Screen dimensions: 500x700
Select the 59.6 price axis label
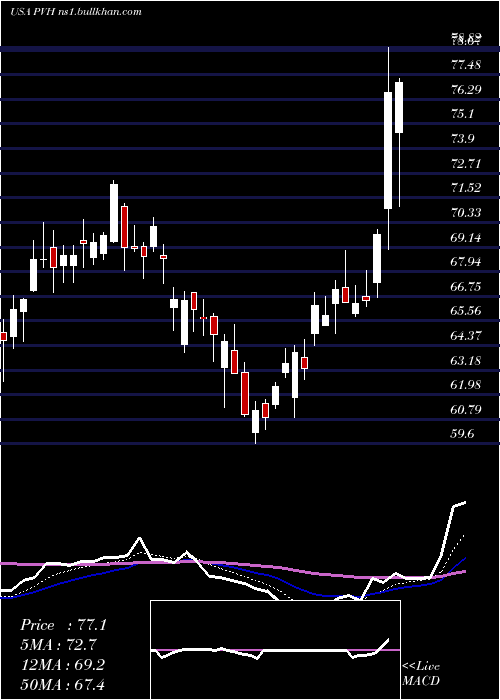click(462, 434)
